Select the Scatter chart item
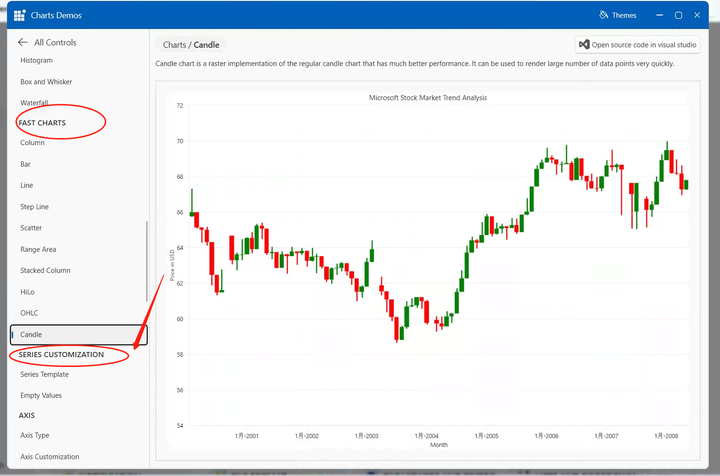Image resolution: width=720 pixels, height=476 pixels. coord(31,228)
